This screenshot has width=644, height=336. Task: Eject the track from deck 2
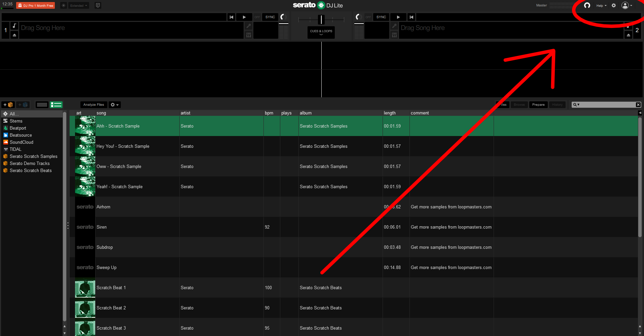(x=628, y=35)
